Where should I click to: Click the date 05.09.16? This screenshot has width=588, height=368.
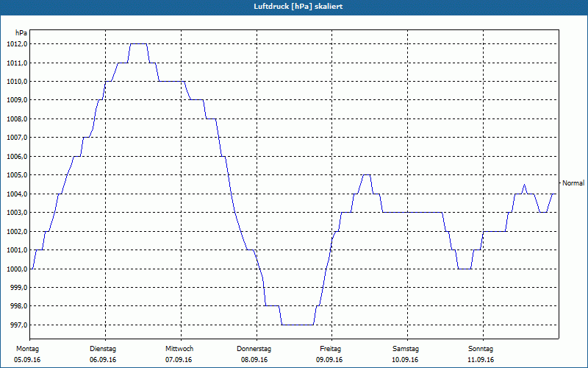pyautogui.click(x=27, y=360)
